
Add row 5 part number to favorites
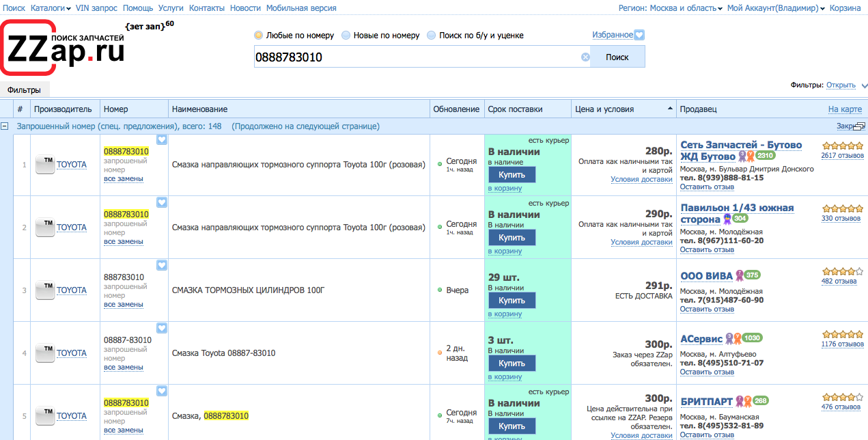[162, 391]
